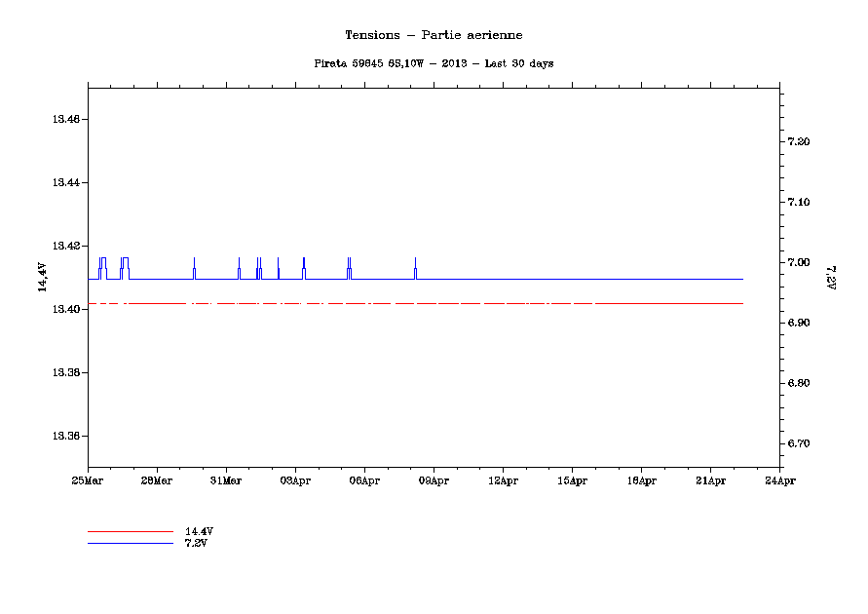Select the subtitle mentioning "Last 30 days"
Image resolution: width=868 pixels, height=614 pixels.
434,63
